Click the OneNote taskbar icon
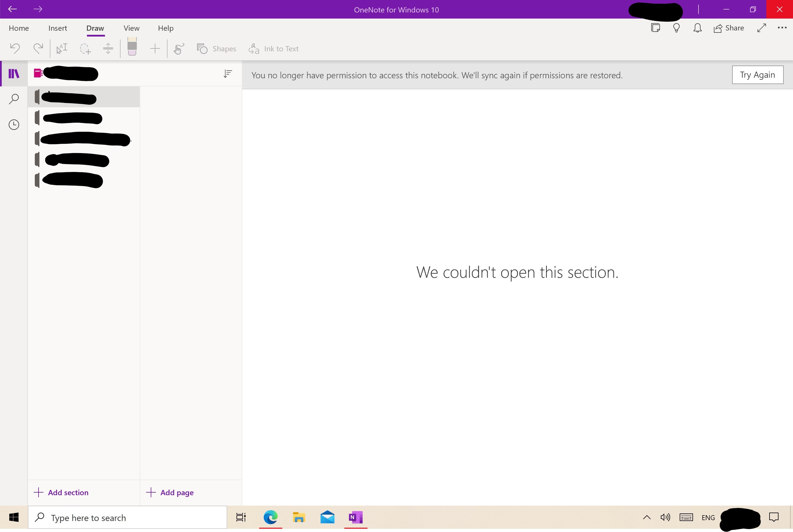The image size is (793, 532). point(356,517)
